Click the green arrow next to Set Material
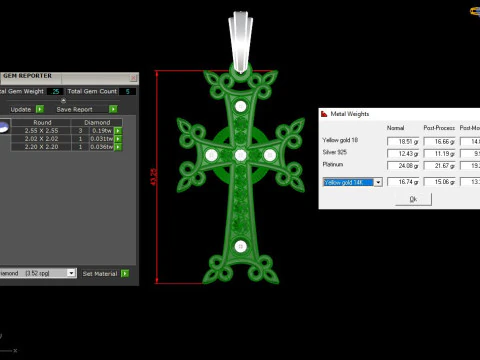 click(x=125, y=273)
